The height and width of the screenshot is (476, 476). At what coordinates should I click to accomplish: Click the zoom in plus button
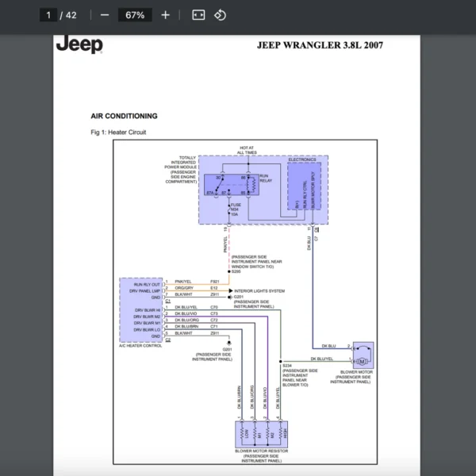pos(165,15)
